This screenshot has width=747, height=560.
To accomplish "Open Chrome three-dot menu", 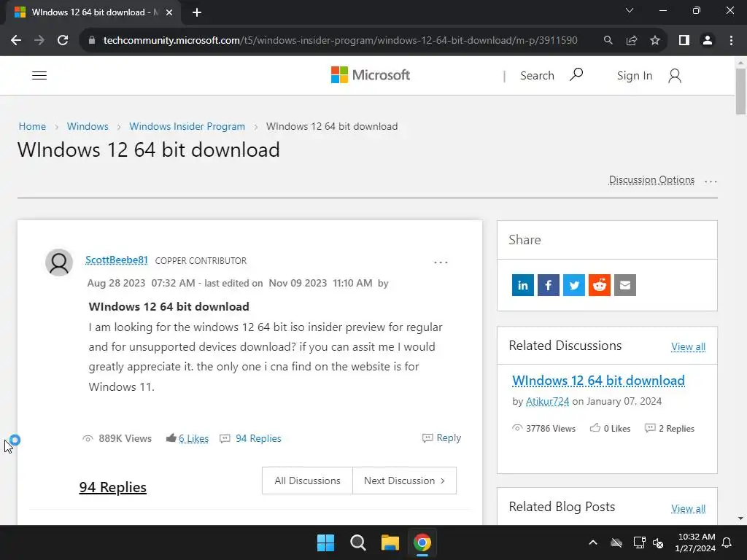I will 731,40.
